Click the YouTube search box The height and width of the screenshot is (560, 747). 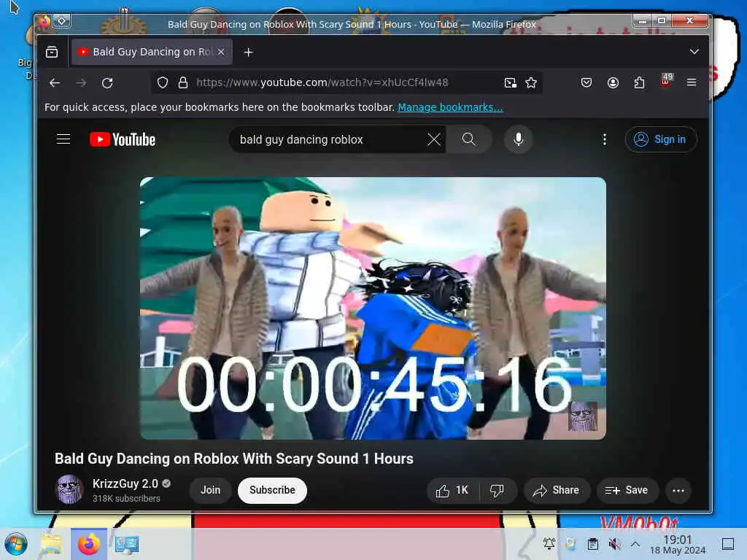click(x=329, y=139)
